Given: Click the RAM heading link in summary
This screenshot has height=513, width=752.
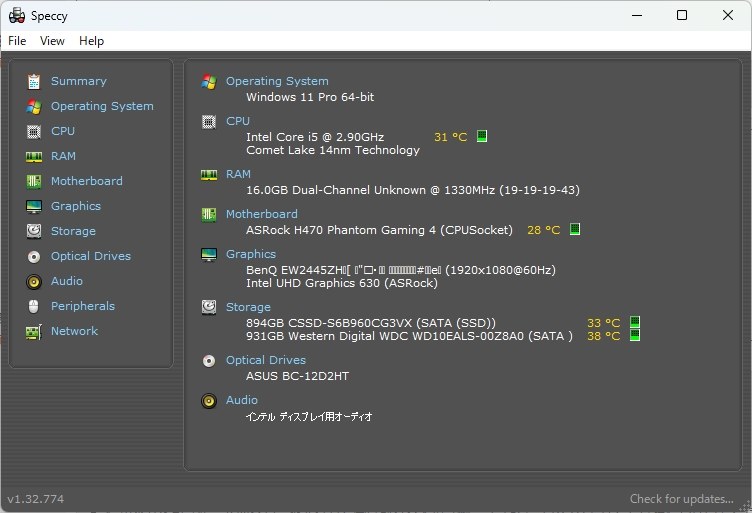Looking at the screenshot, I should (238, 174).
